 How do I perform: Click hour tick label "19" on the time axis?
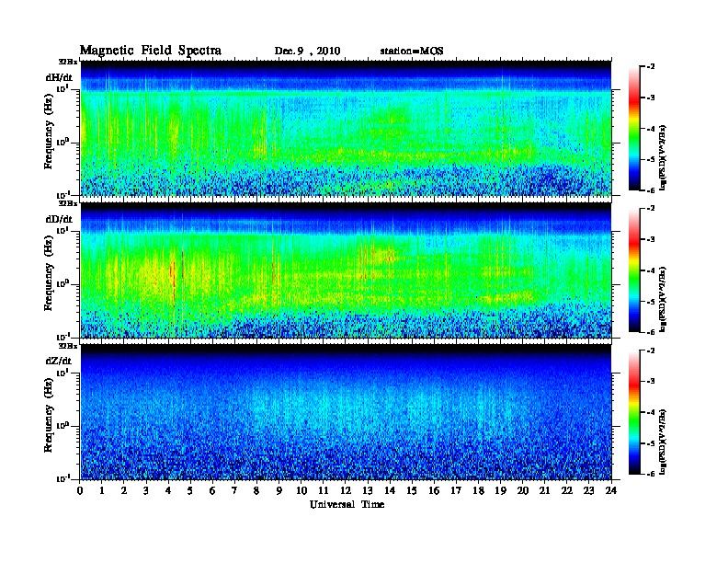click(500, 491)
